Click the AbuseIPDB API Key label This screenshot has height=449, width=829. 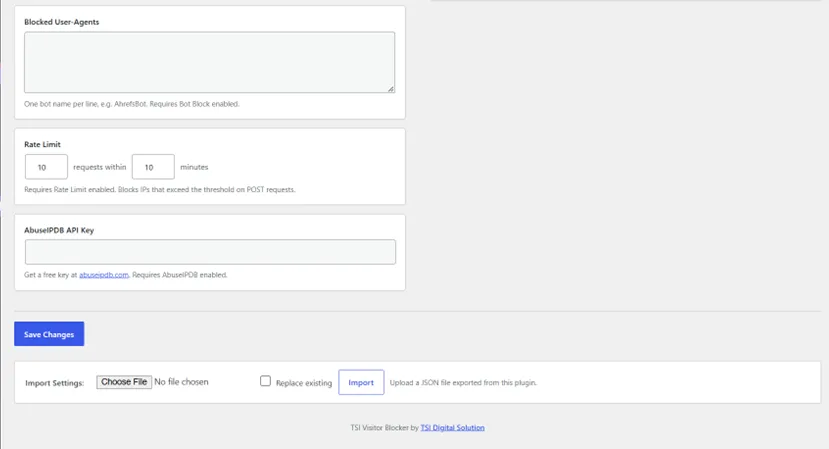point(59,230)
